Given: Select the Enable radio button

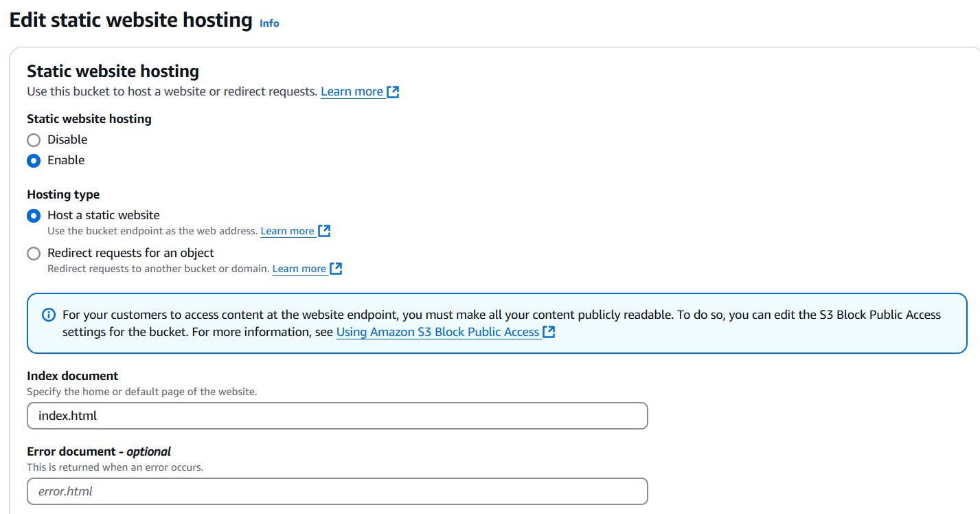Looking at the screenshot, I should 34,161.
